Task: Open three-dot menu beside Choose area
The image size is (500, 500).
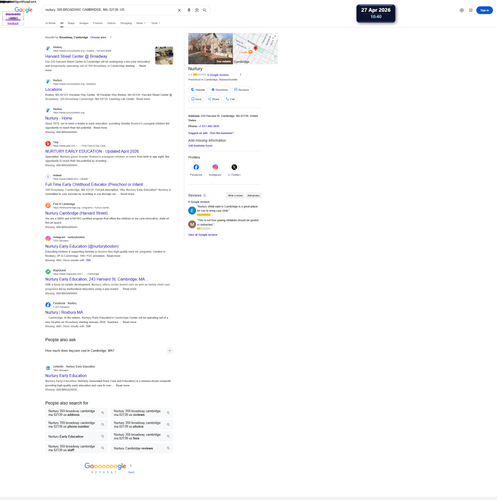Action: click(x=111, y=37)
